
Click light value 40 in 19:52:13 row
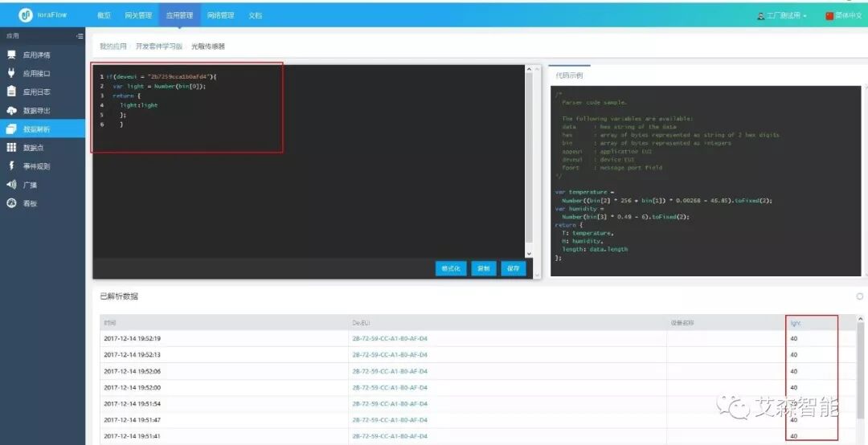[x=794, y=355]
